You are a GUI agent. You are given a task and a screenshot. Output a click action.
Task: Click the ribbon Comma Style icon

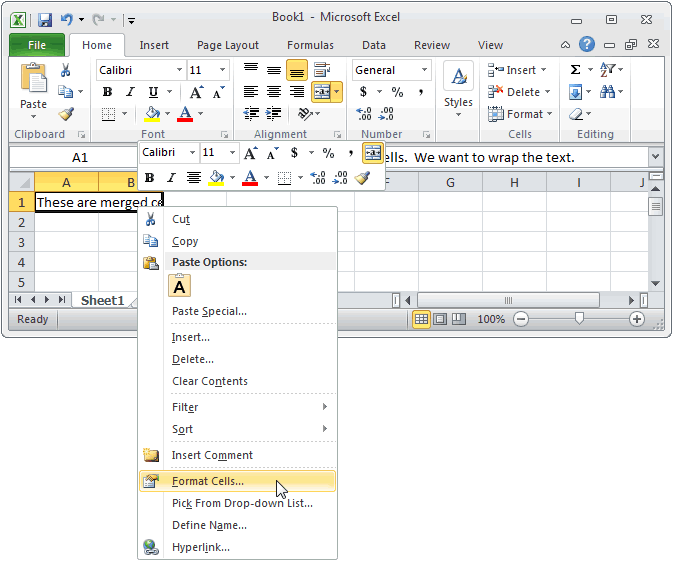[421, 92]
